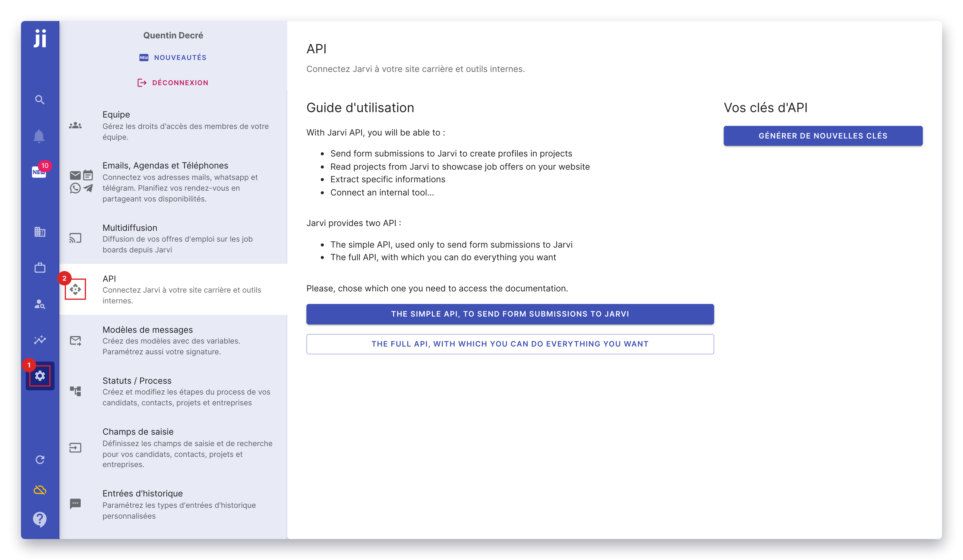Click 'Connect an internal tool...' bullet
963x560 pixels.
[382, 192]
